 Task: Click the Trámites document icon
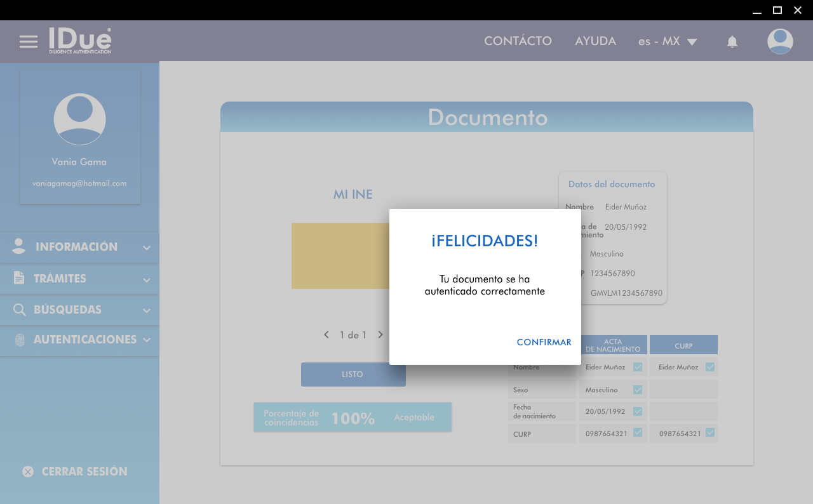click(x=19, y=278)
